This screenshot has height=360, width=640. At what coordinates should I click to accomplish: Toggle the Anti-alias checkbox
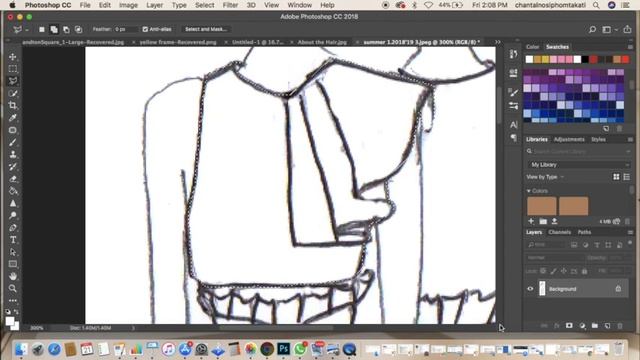point(145,29)
